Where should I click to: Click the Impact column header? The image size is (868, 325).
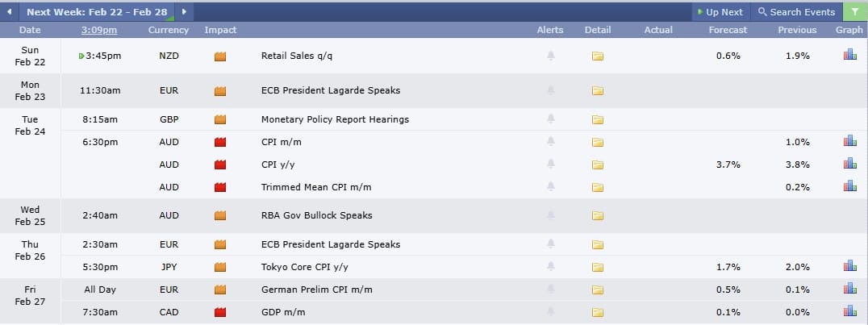click(x=220, y=30)
